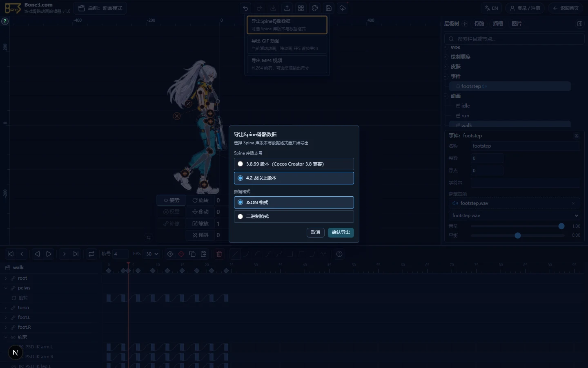Open the FPS 30 dropdown
Screen dimensions: 588x368
pyautogui.click(x=152, y=254)
